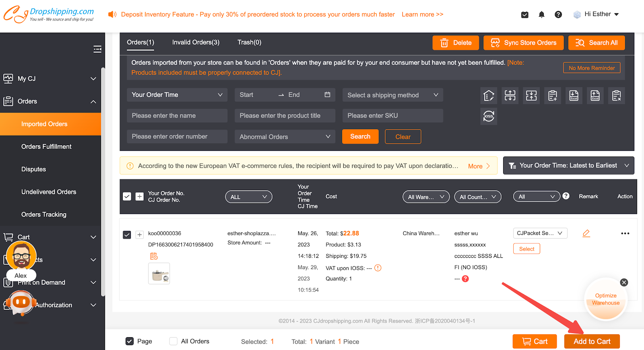This screenshot has width=644, height=350.
Task: Click Sync Store Orders
Action: (524, 43)
